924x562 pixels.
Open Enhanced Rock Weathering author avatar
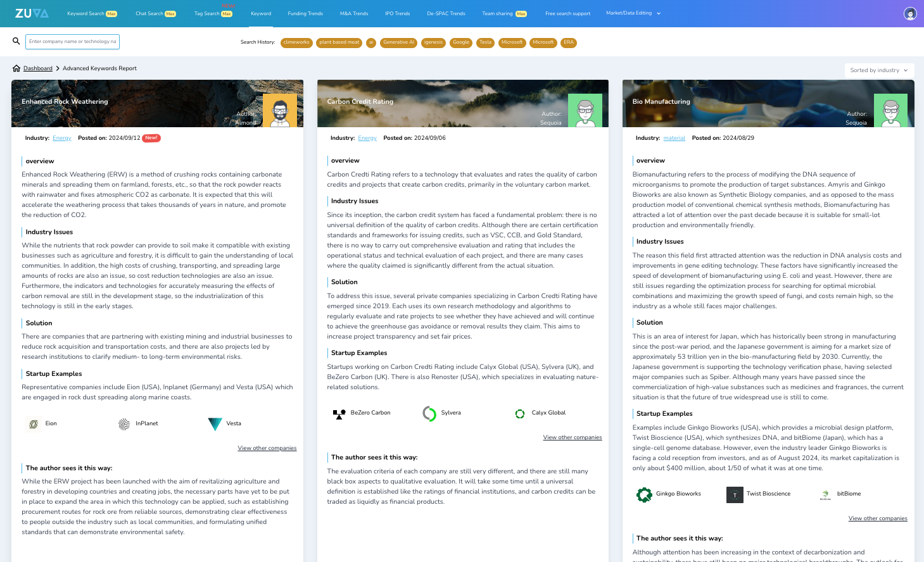point(279,111)
